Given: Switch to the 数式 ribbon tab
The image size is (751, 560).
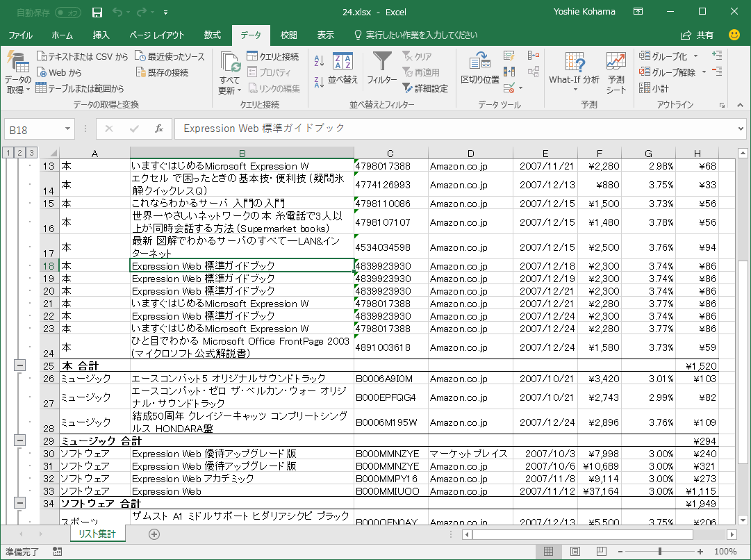Looking at the screenshot, I should tap(213, 35).
